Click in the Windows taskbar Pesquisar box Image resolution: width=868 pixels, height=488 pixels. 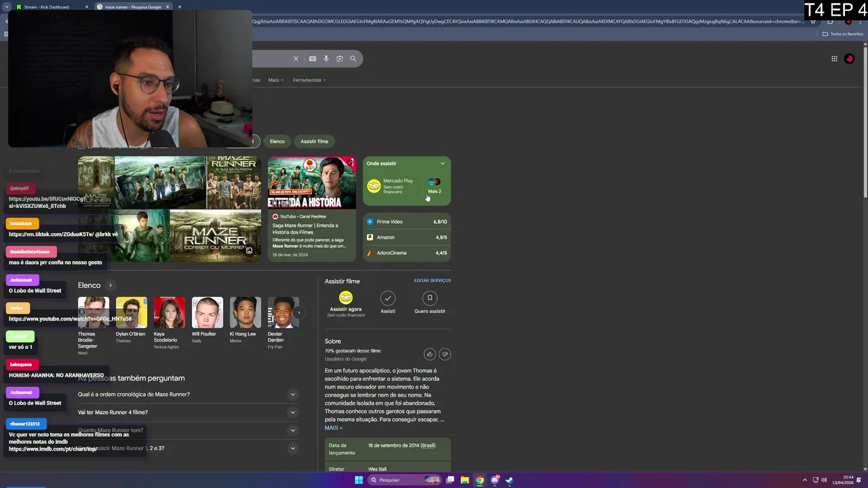tap(404, 480)
